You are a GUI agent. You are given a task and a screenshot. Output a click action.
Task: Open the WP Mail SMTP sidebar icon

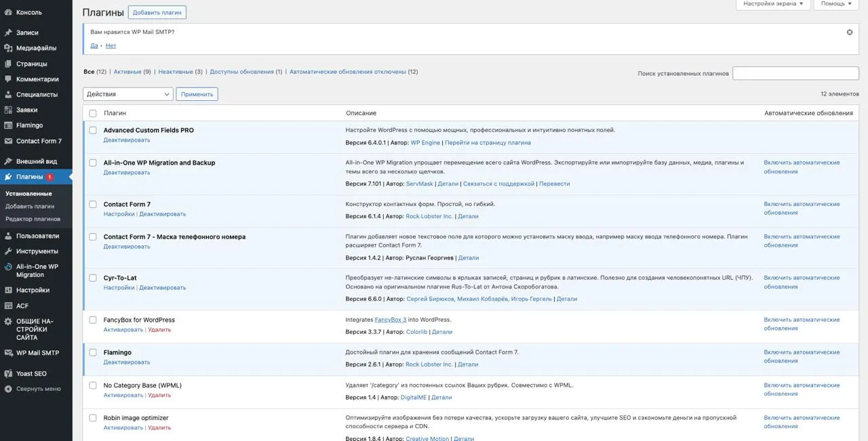[8, 352]
